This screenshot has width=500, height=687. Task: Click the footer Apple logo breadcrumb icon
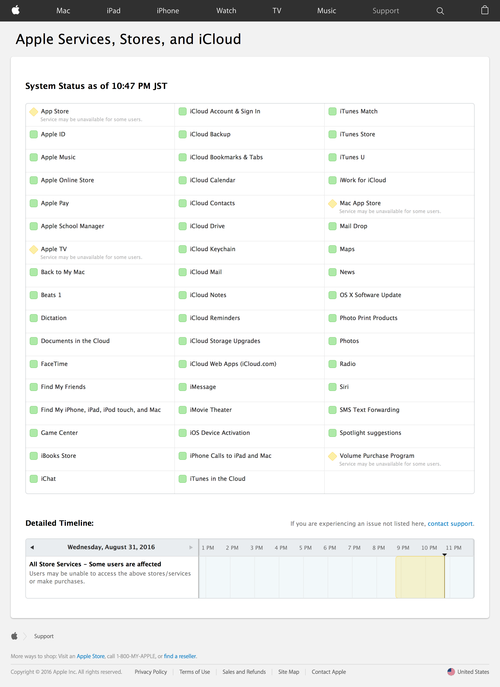click(14, 636)
